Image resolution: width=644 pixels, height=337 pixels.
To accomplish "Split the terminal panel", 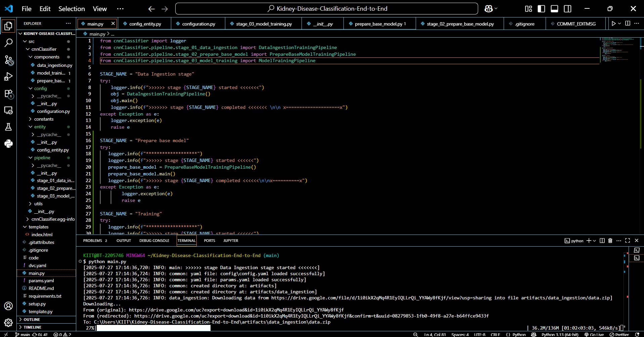I will [x=602, y=241].
